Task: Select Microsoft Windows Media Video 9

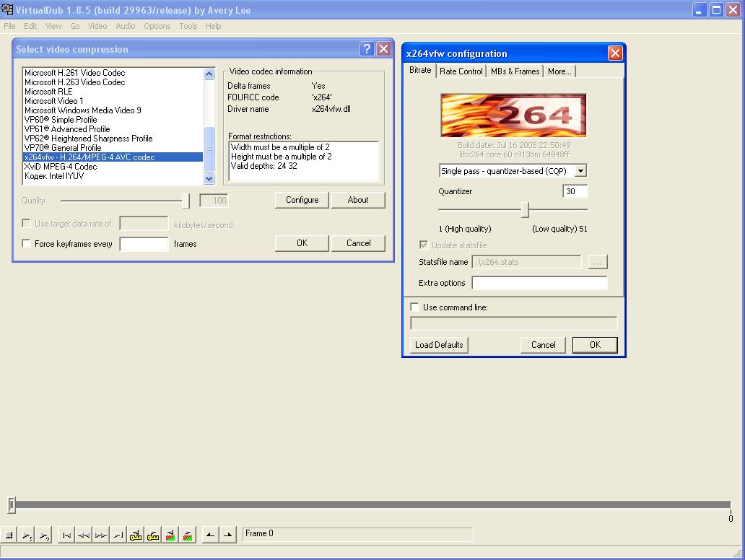Action: [113, 110]
